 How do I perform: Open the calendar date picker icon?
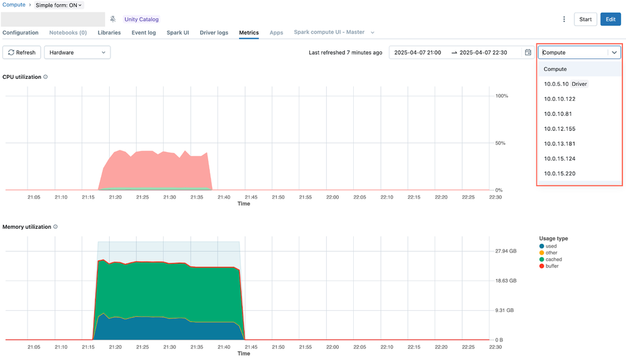[528, 53]
